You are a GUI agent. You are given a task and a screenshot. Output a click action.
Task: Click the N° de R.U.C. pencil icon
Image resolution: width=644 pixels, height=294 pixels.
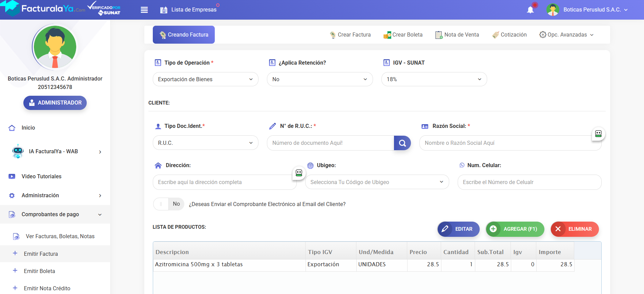[x=273, y=127]
